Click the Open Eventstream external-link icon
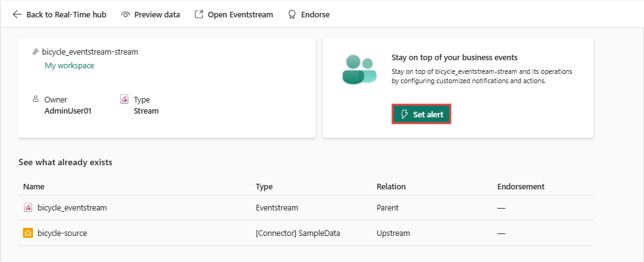644x262 pixels. coord(199,14)
